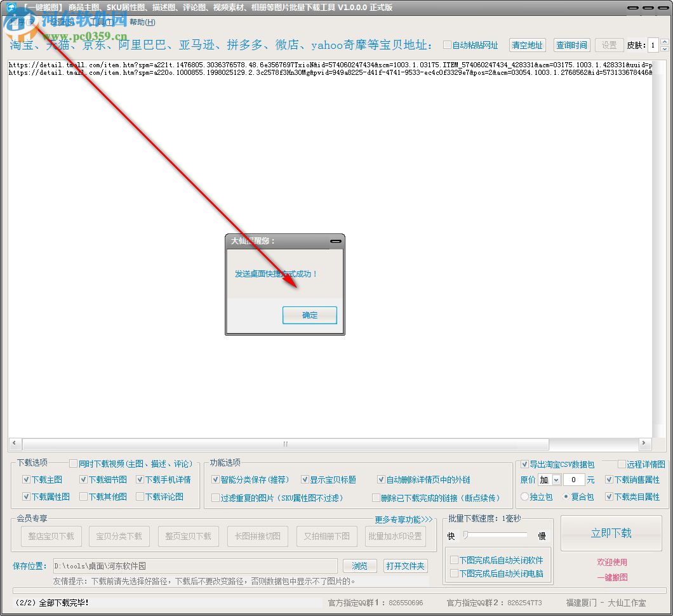Image resolution: width=673 pixels, height=616 pixels.
Task: Enable the 远程详情图 checkbox
Action: 622,464
